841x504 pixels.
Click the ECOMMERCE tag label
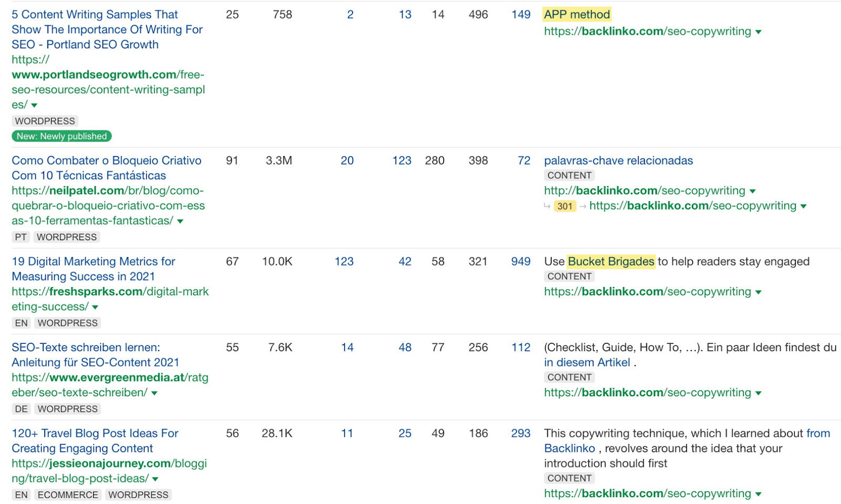pyautogui.click(x=68, y=495)
